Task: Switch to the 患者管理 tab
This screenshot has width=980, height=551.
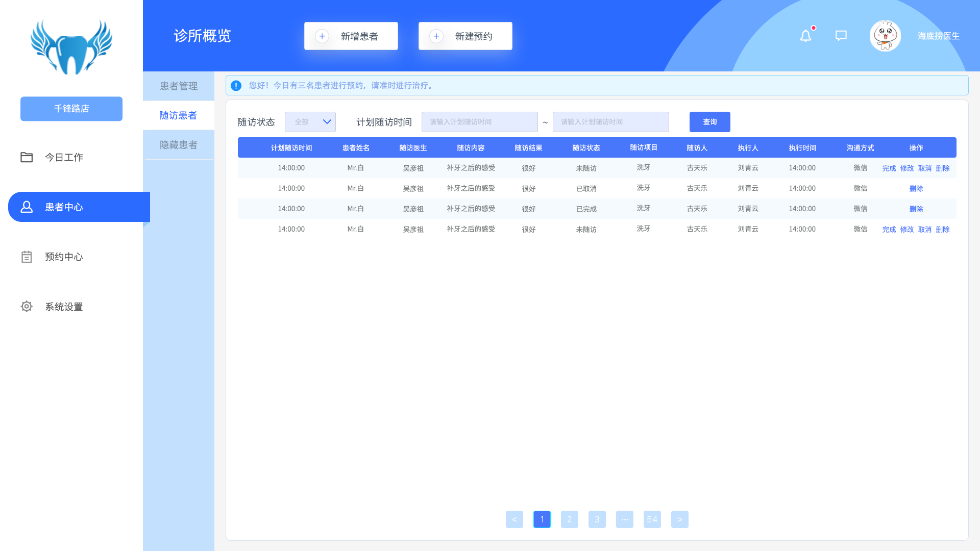Action: point(179,86)
